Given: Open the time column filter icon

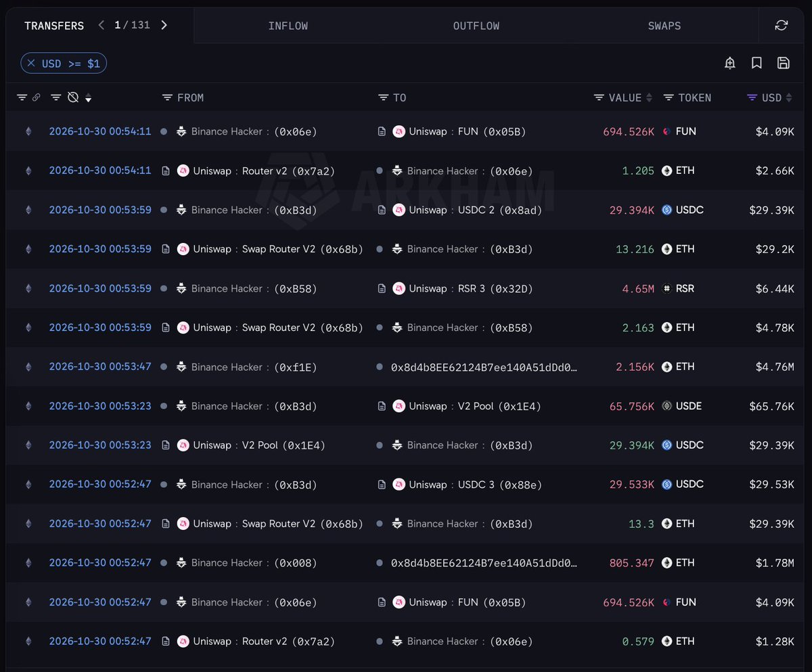Looking at the screenshot, I should point(56,97).
